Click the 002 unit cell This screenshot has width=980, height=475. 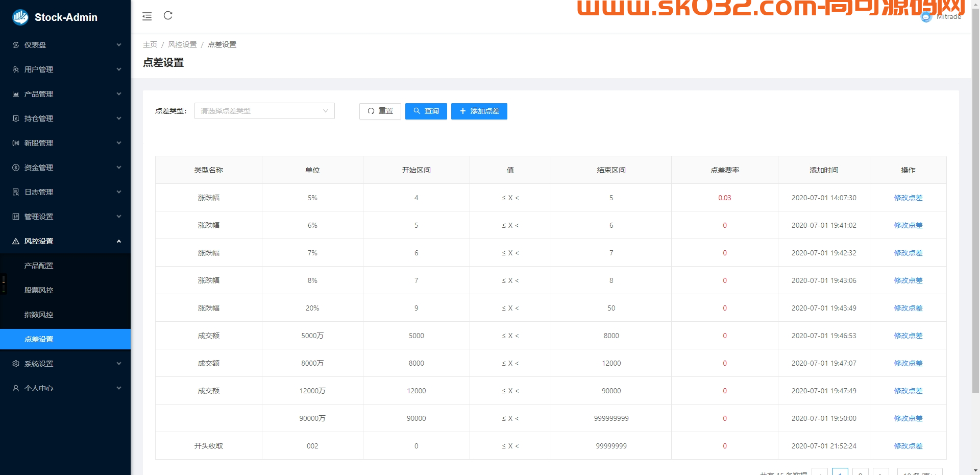pos(312,446)
